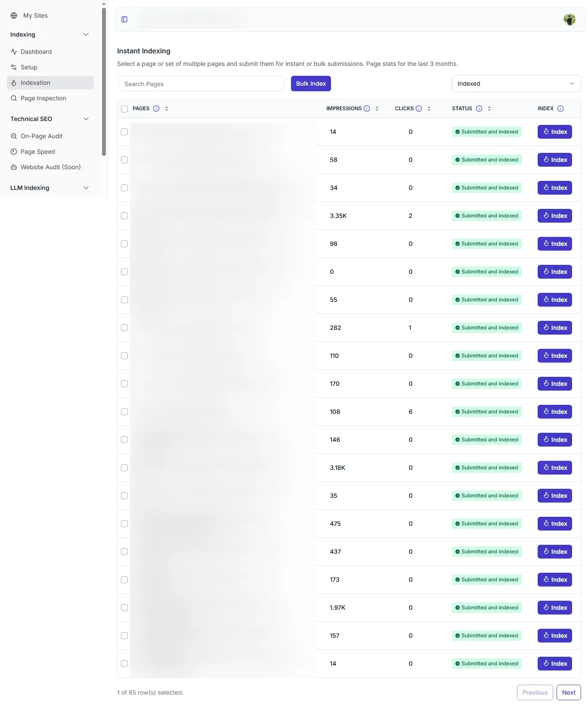Click the Page Speed clock icon
Viewport: 588px width, 714px height.
(x=14, y=152)
